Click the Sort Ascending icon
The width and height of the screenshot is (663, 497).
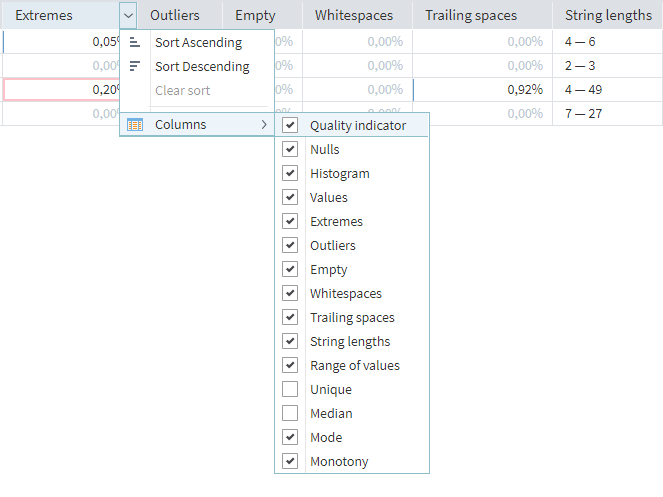pos(134,42)
